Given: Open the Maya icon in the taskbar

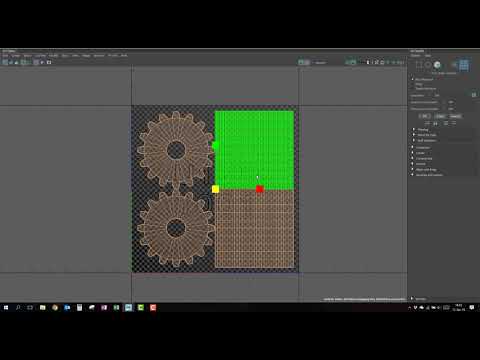Looking at the screenshot, I should click(128, 308).
